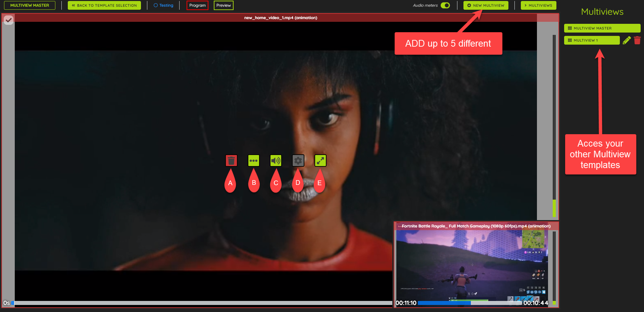Collapse the Multiviews panel button
The image size is (644, 312).
(x=538, y=5)
